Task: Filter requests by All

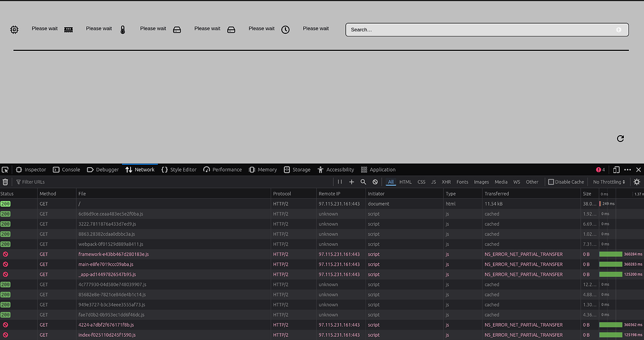Action: (391, 182)
